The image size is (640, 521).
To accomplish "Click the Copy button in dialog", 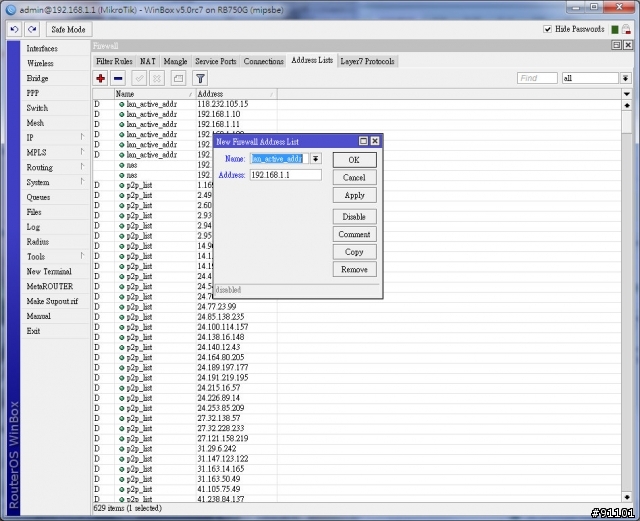I will 354,252.
